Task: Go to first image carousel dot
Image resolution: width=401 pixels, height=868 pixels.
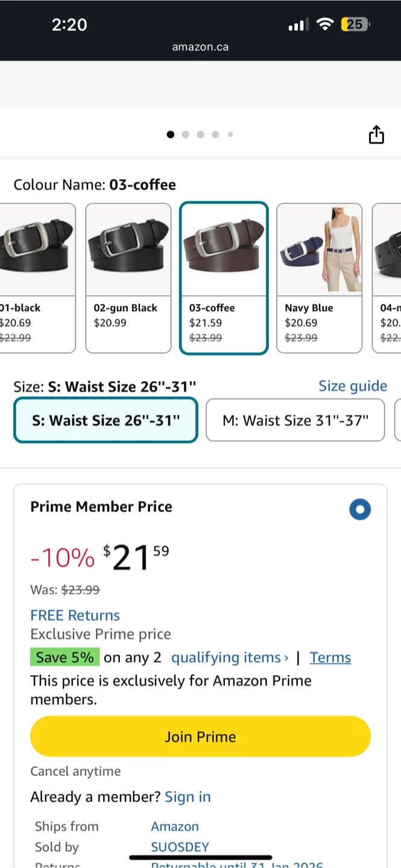Action: [x=171, y=135]
